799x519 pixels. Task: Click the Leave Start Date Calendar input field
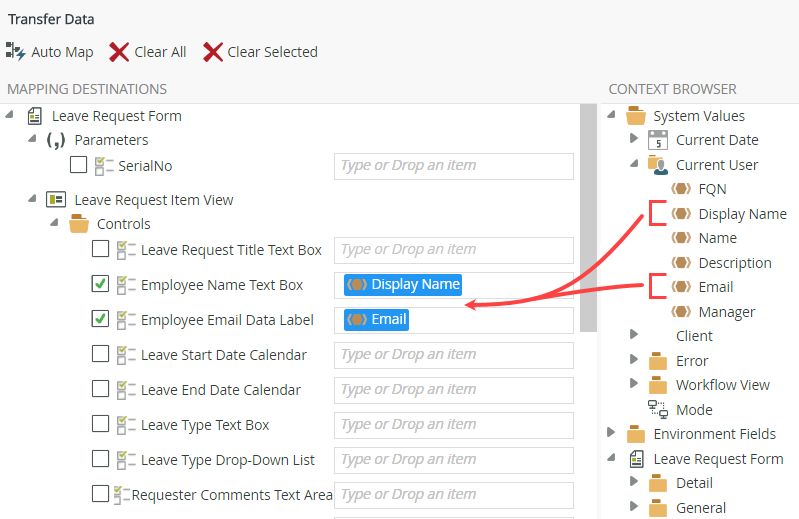click(x=454, y=355)
